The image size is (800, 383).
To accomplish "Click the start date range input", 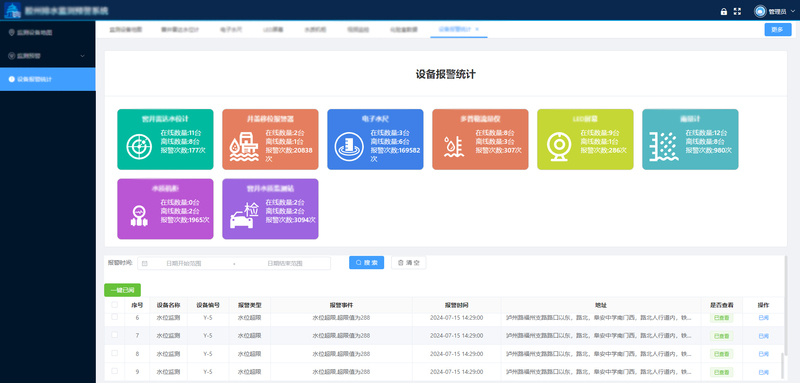I will (x=184, y=264).
